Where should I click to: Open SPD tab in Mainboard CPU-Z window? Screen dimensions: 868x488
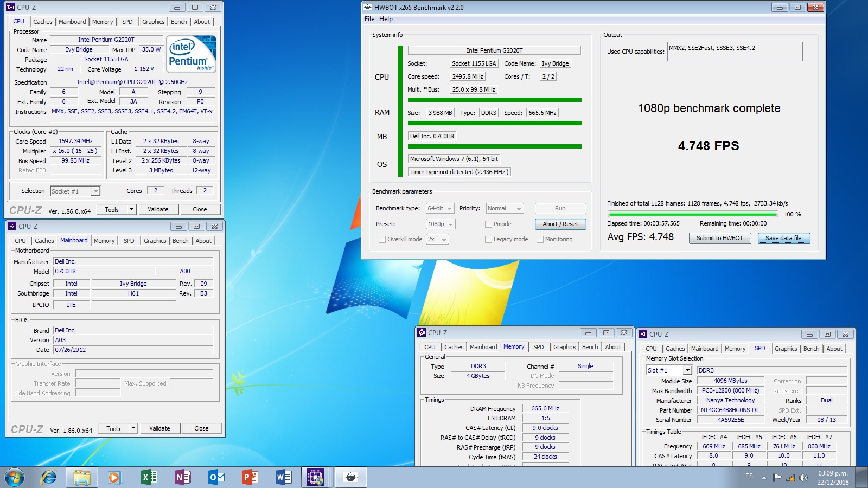(129, 241)
